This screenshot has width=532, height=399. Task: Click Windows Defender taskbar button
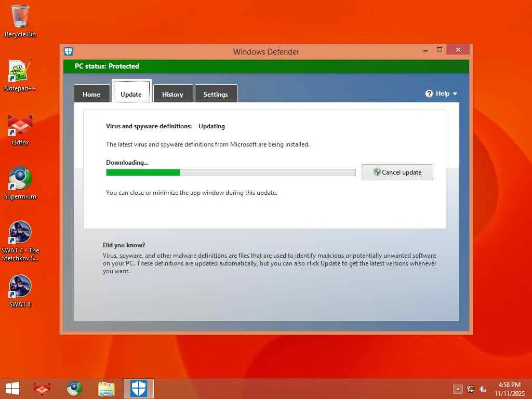(x=138, y=389)
